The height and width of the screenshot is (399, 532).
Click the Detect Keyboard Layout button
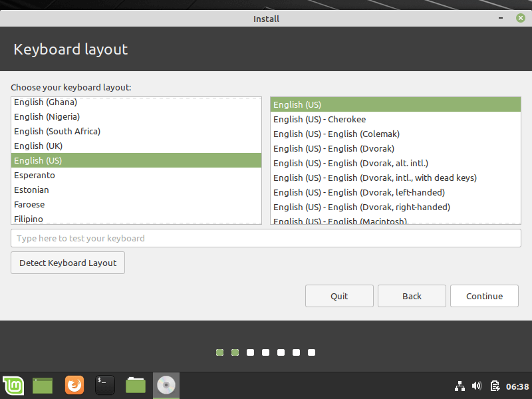point(67,263)
